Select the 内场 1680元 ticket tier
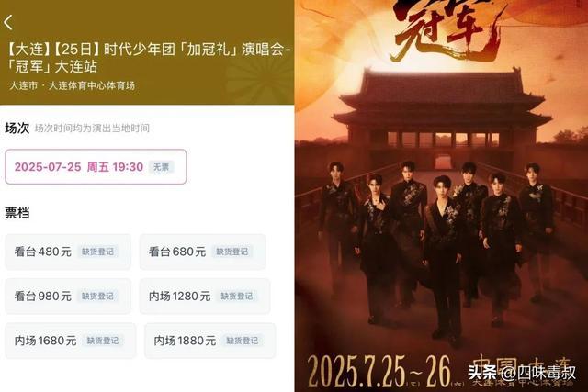 pyautogui.click(x=71, y=341)
